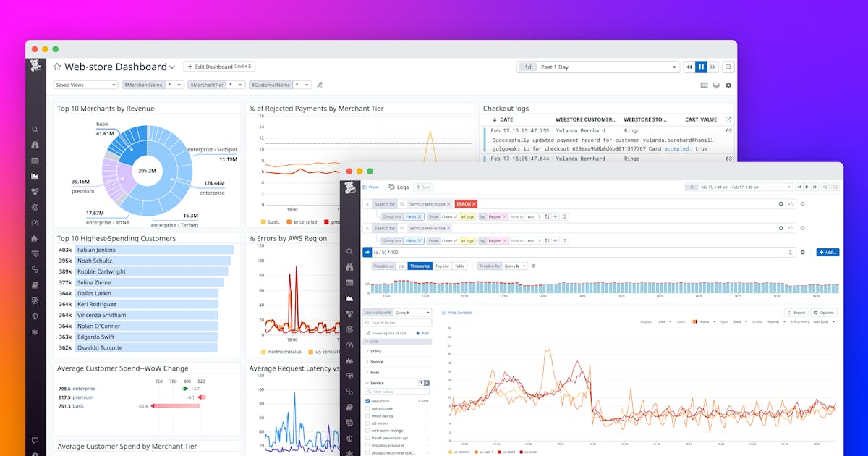
Task: Open the Saved Views dropdown
Action: (x=85, y=85)
